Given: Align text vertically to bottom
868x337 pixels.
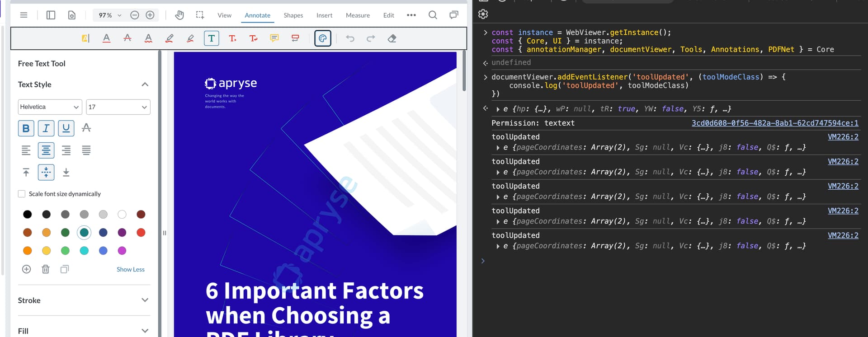Looking at the screenshot, I should [66, 173].
